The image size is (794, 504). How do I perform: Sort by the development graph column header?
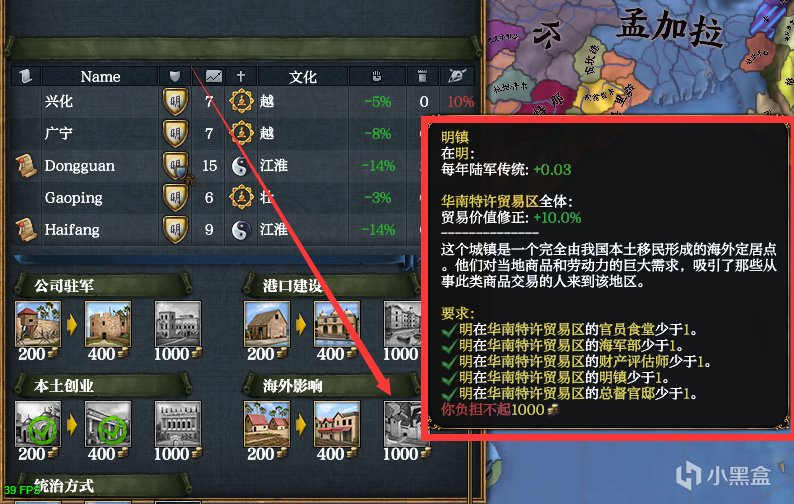(213, 76)
